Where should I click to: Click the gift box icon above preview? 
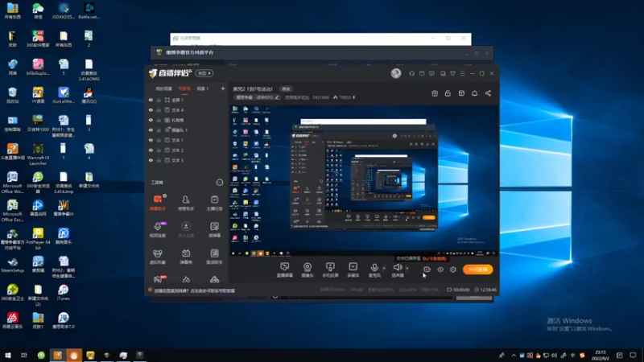(x=435, y=93)
